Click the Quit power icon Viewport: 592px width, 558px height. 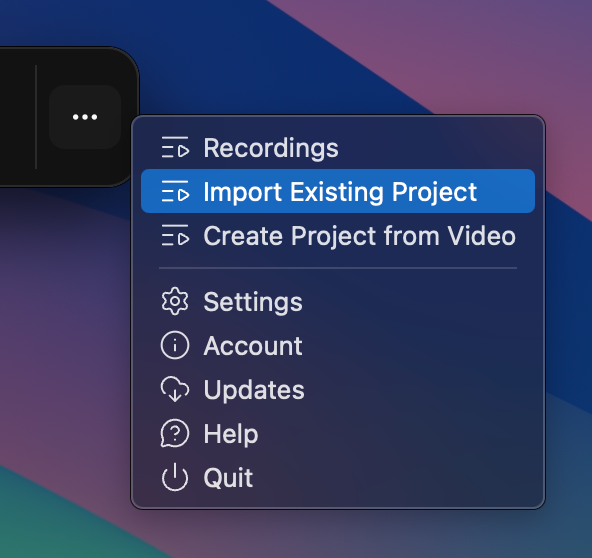(175, 477)
